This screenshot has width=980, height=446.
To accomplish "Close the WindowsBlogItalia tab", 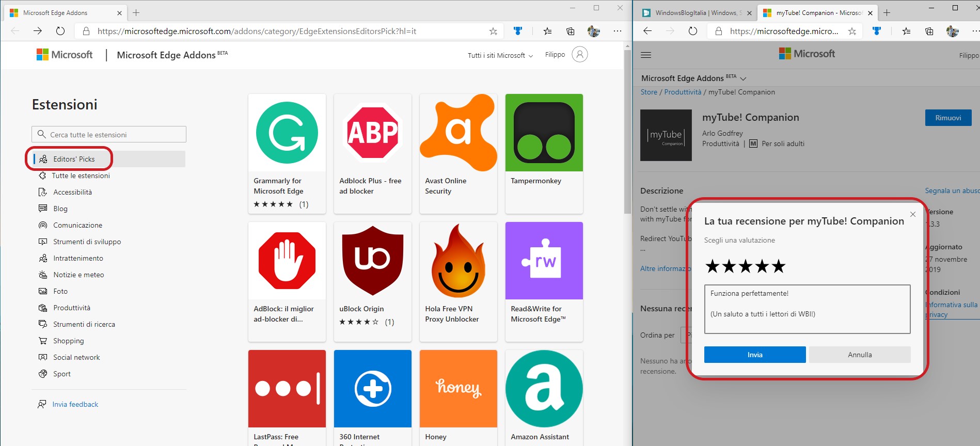I will click(749, 13).
